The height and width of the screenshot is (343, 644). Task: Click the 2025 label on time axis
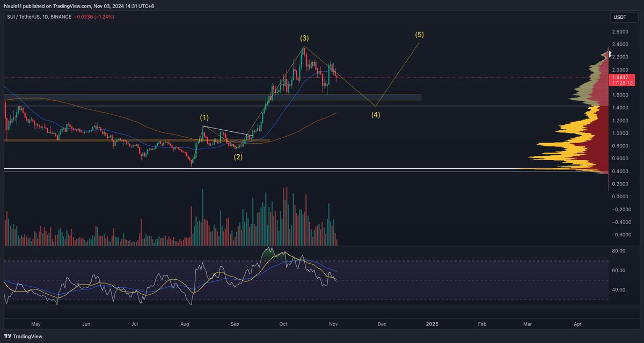point(432,324)
